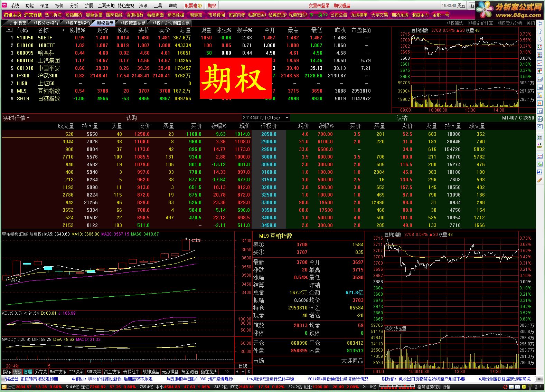Viewport: 545px width, 392px height.
Task: Select the MACD决策 indicator tab
Action: 58,372
